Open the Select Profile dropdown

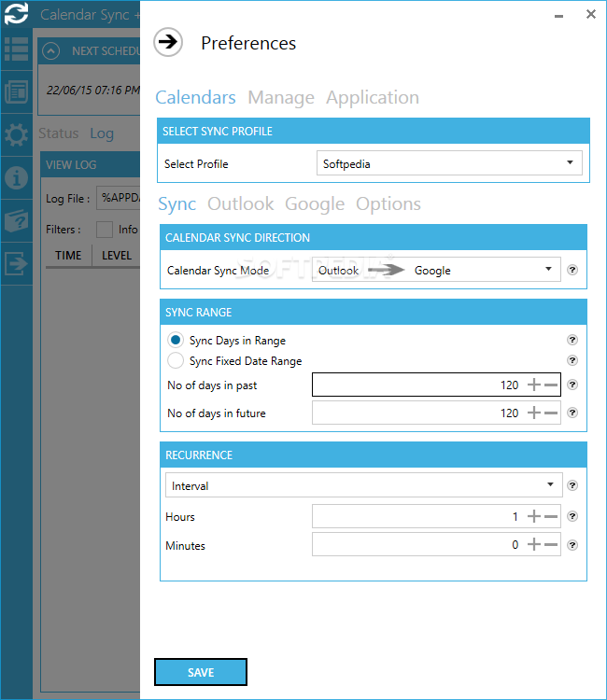click(x=449, y=163)
